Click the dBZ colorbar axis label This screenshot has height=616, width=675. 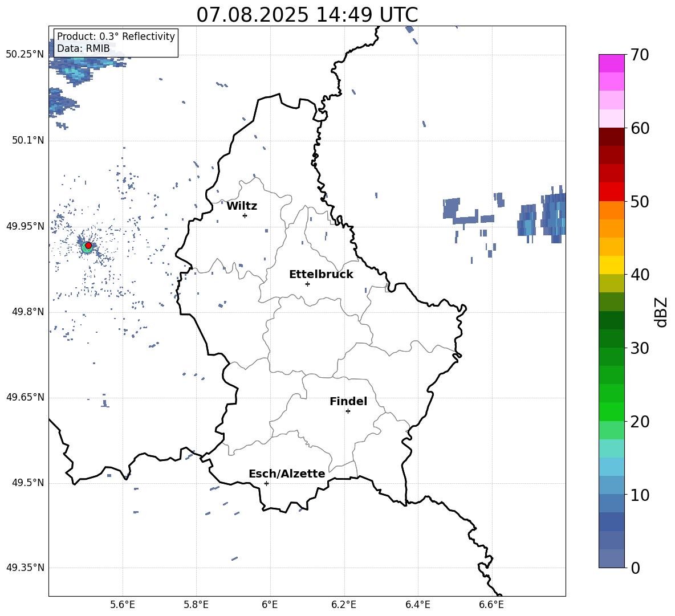click(x=662, y=312)
